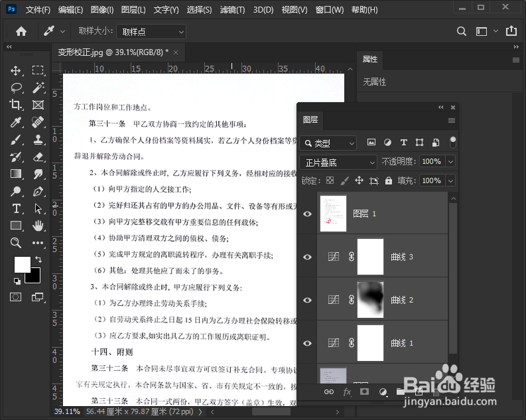Change the screen mode

[x=38, y=297]
